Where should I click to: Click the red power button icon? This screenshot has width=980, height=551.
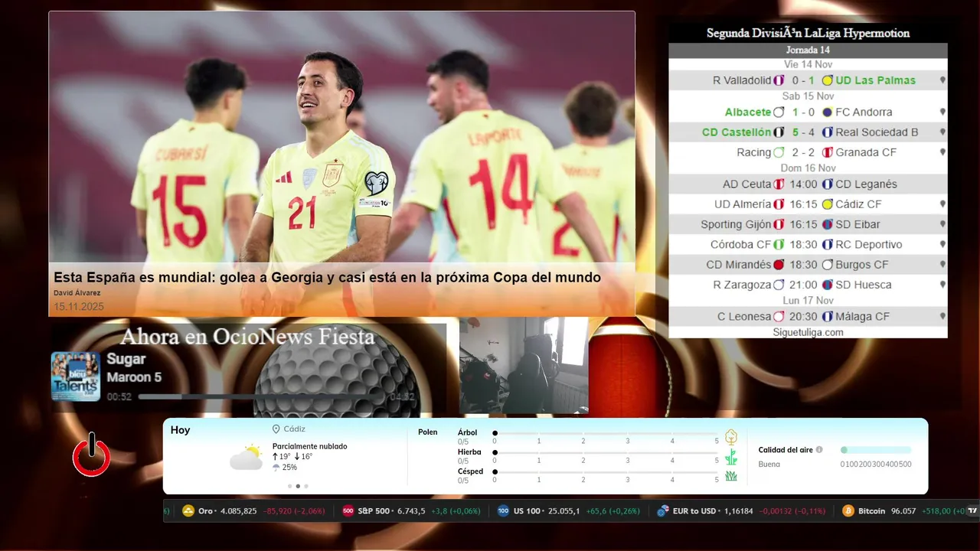[92, 455]
